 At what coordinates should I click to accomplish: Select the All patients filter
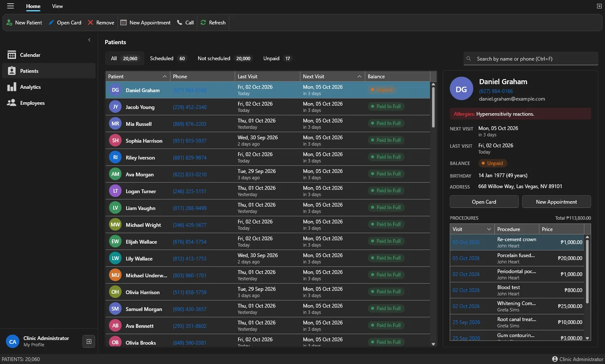click(x=124, y=58)
